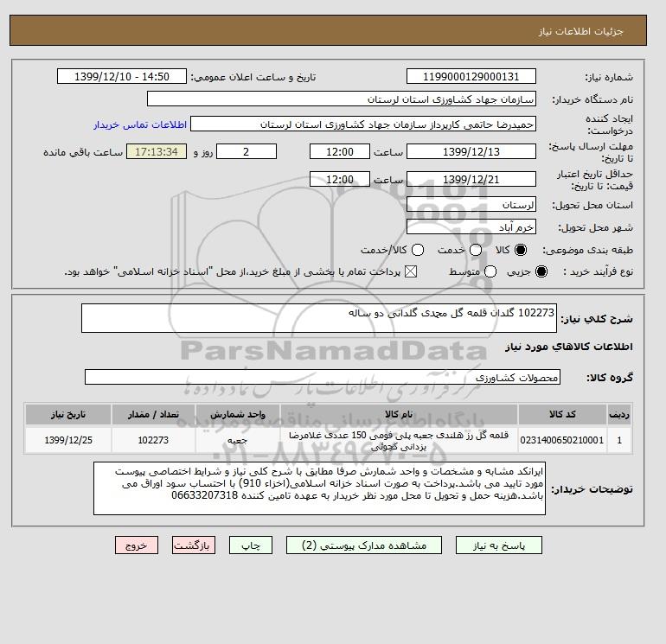Click the response deadline time 12:00 field

click(340, 151)
